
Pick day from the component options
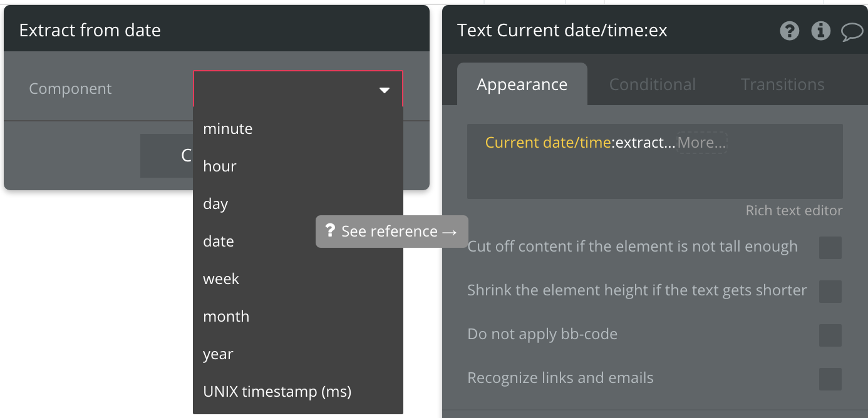coord(215,204)
